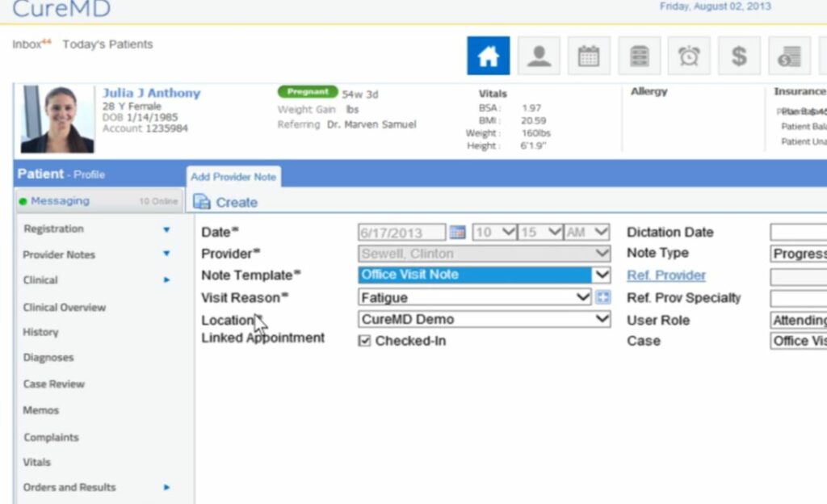Expand Orders and Results sidebar arrow
Screen dimensions: 827x504
click(x=166, y=487)
